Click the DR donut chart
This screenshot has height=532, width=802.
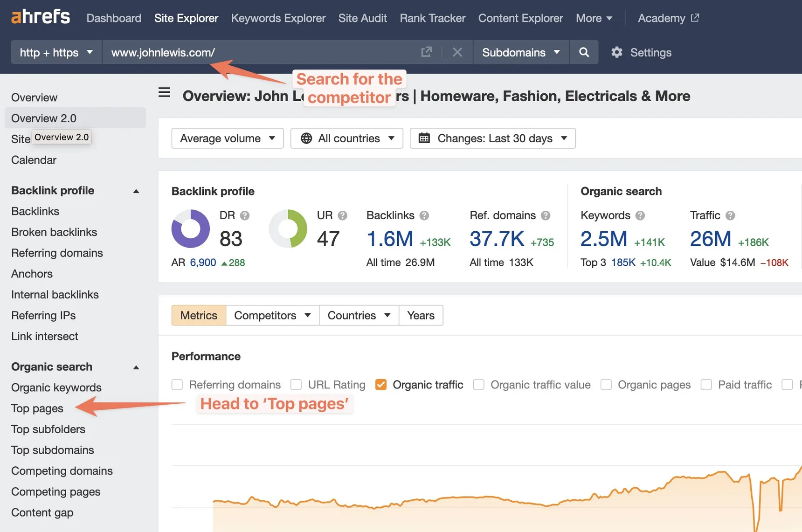(x=191, y=228)
